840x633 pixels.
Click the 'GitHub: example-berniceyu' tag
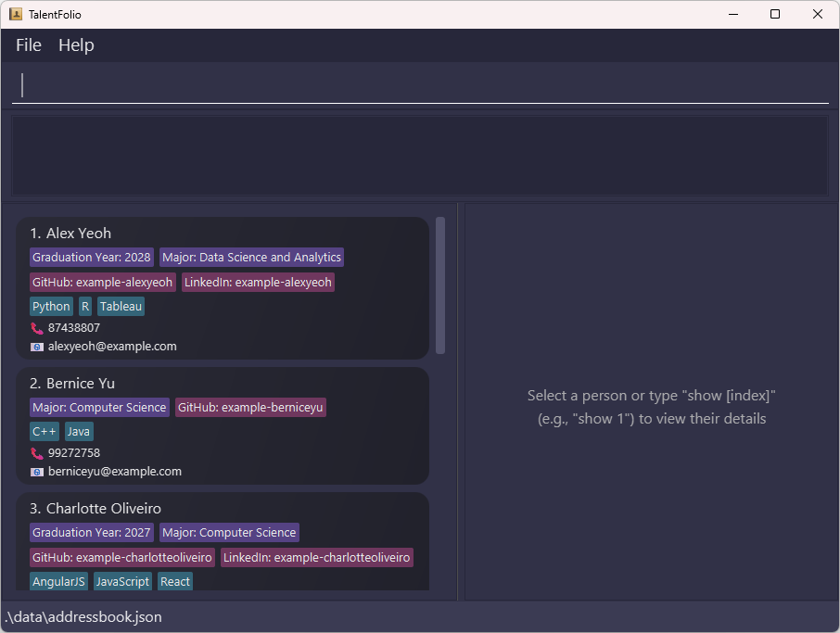250,408
